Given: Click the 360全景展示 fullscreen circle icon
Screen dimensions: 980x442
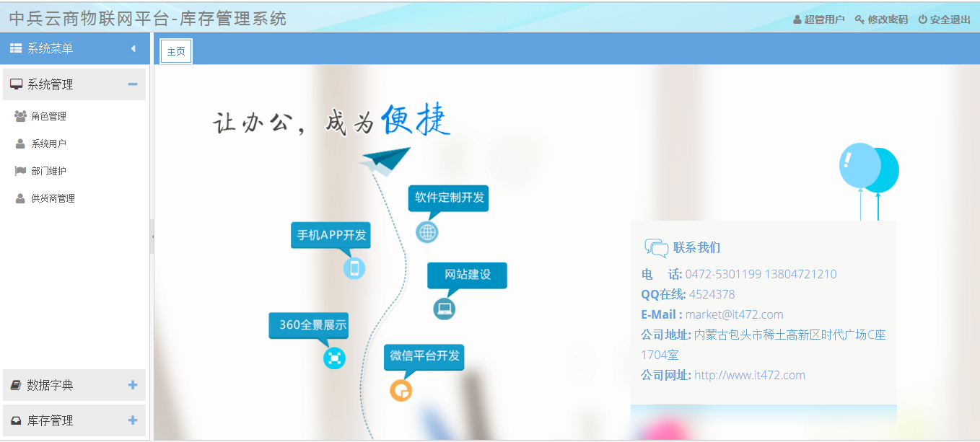Looking at the screenshot, I should [x=334, y=358].
